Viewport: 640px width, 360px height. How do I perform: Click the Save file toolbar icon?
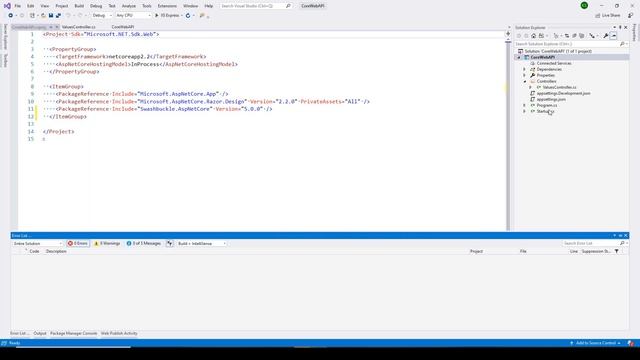tap(51, 15)
